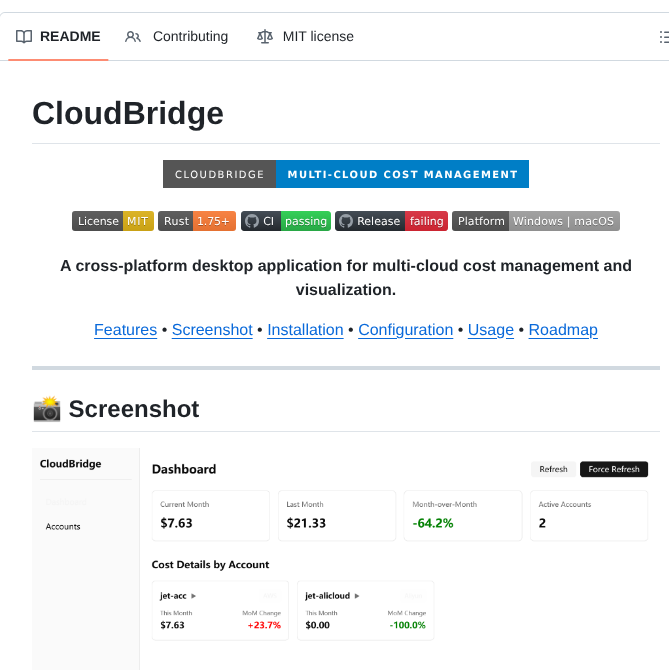Open the README tab
669x670 pixels.
pos(58,37)
